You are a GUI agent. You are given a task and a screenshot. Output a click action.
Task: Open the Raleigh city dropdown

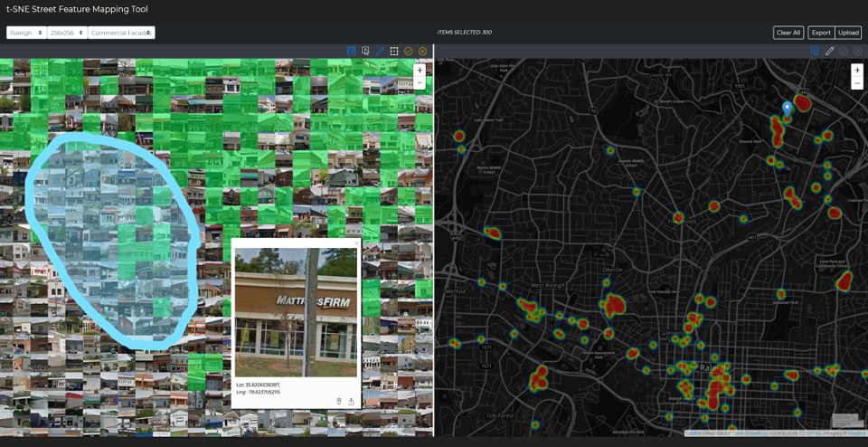26,33
